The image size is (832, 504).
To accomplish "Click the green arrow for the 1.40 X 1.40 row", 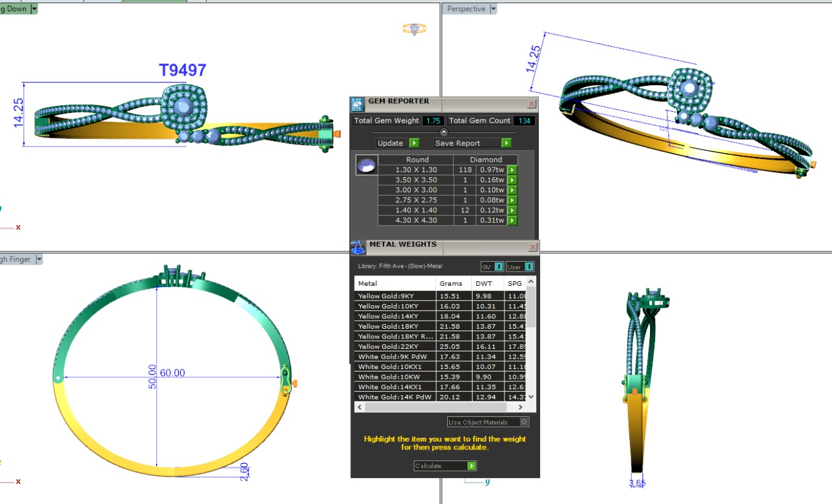I will [x=513, y=210].
